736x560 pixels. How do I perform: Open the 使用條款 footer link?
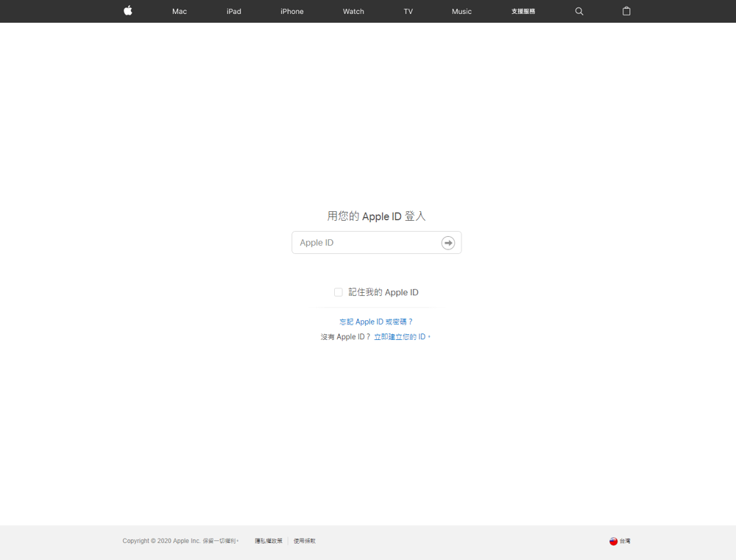305,541
